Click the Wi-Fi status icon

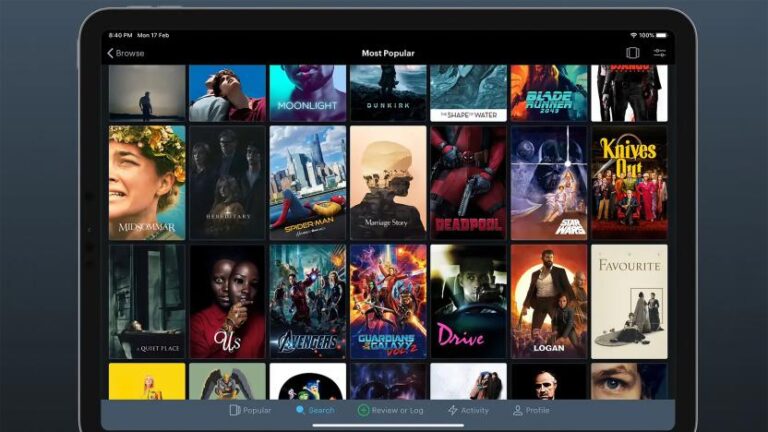tap(633, 35)
